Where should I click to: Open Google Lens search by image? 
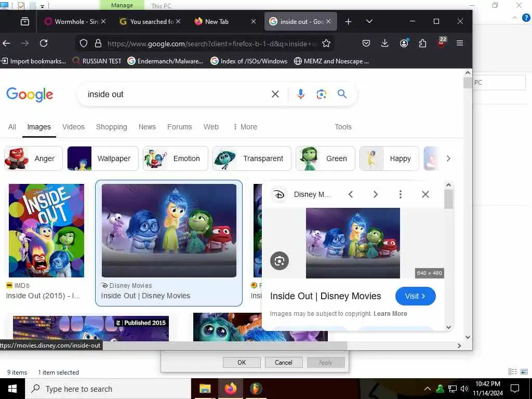tap(321, 94)
